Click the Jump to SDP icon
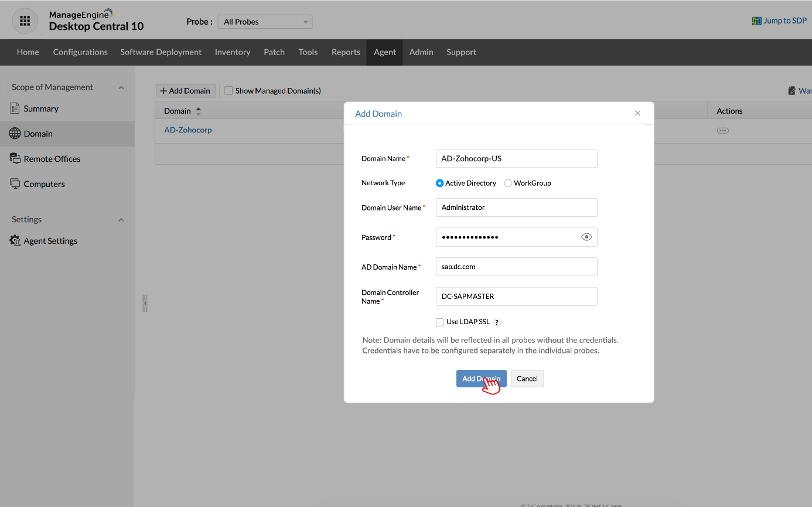Screen dimensions: 812x507 tap(756, 21)
